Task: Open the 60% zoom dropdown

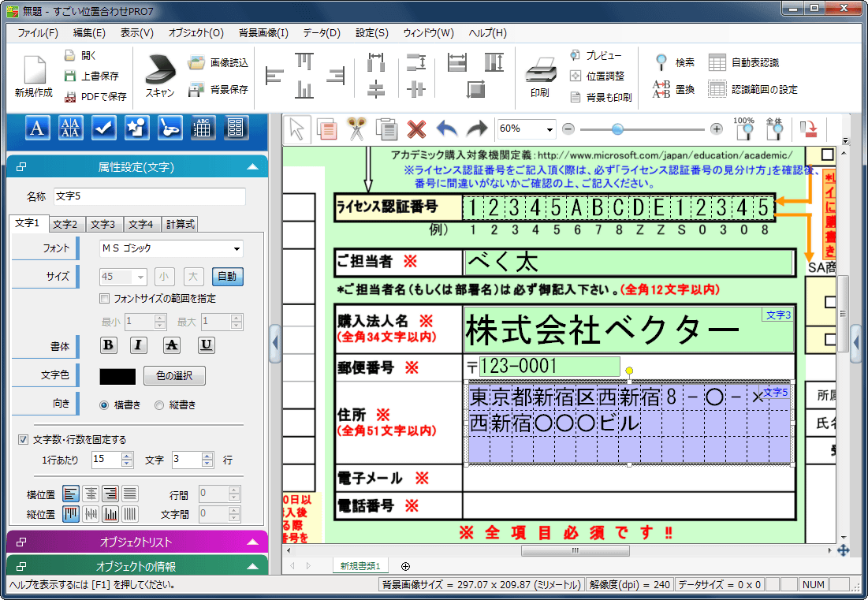Action: click(549, 129)
